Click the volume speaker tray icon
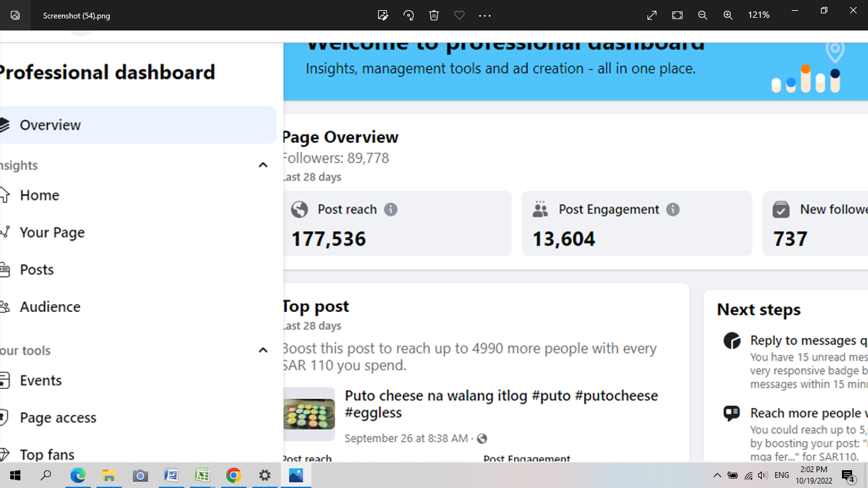This screenshot has height=488, width=868. (763, 475)
